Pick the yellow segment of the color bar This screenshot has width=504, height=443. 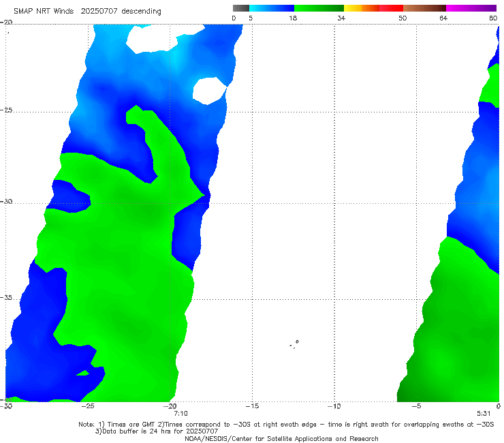[x=353, y=8]
